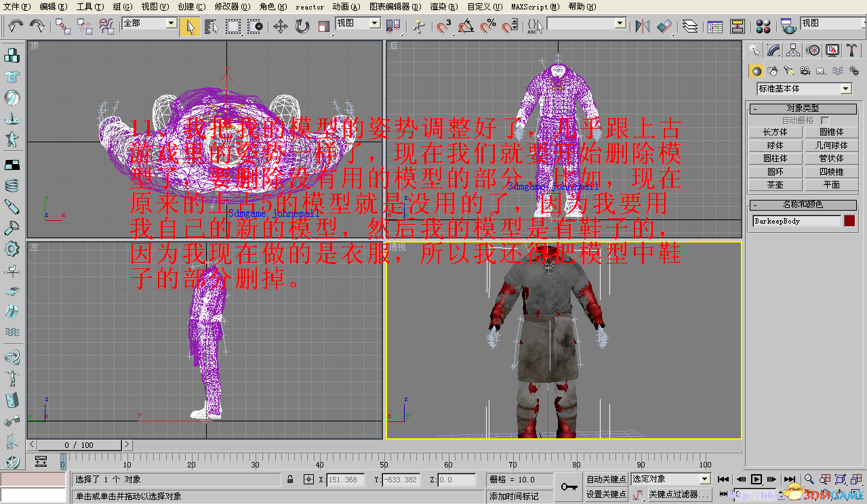The height and width of the screenshot is (504, 867).
Task: Collapse the 名称和颜色 rollout
Action: 803,205
